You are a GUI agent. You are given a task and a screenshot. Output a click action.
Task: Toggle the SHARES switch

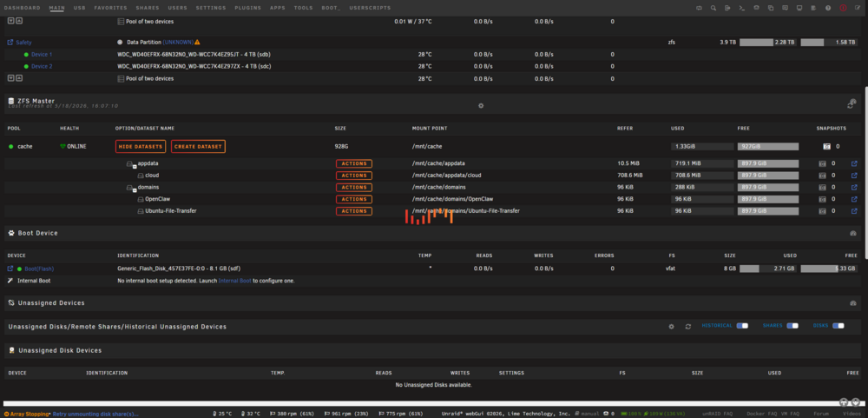792,326
